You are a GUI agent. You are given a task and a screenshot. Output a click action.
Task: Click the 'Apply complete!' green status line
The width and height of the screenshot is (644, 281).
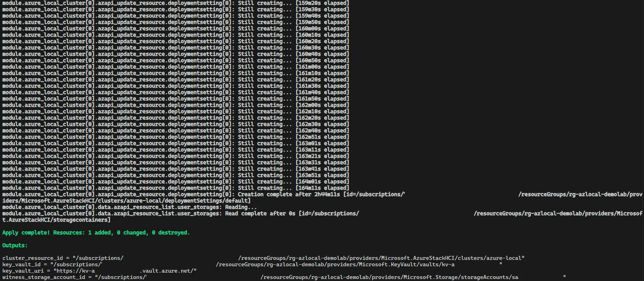(96, 232)
